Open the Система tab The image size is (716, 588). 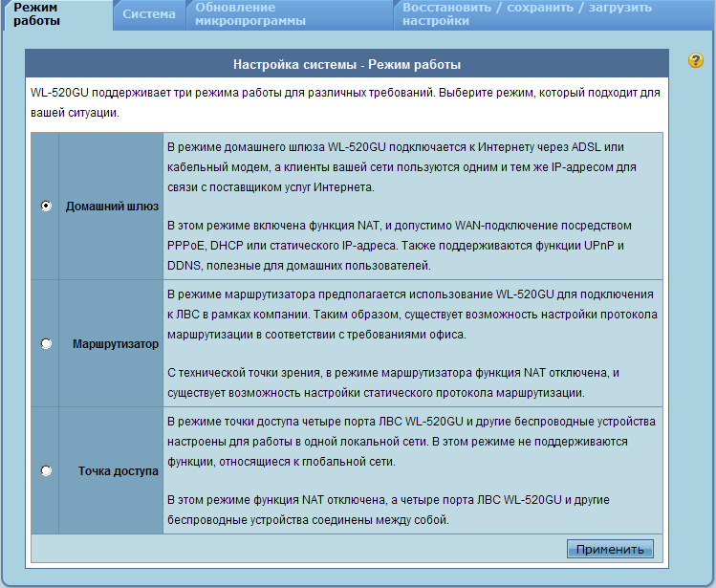[149, 14]
